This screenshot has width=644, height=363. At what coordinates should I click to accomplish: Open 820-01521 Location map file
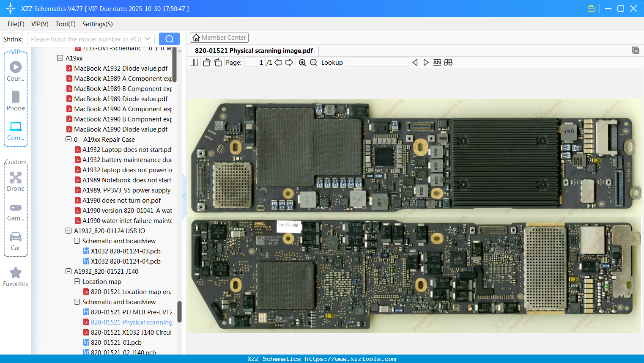[x=127, y=292]
